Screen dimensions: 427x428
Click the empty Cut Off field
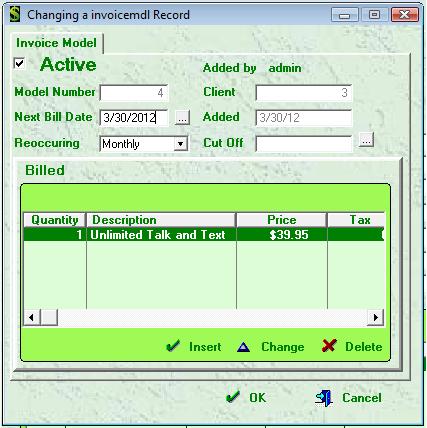(304, 144)
